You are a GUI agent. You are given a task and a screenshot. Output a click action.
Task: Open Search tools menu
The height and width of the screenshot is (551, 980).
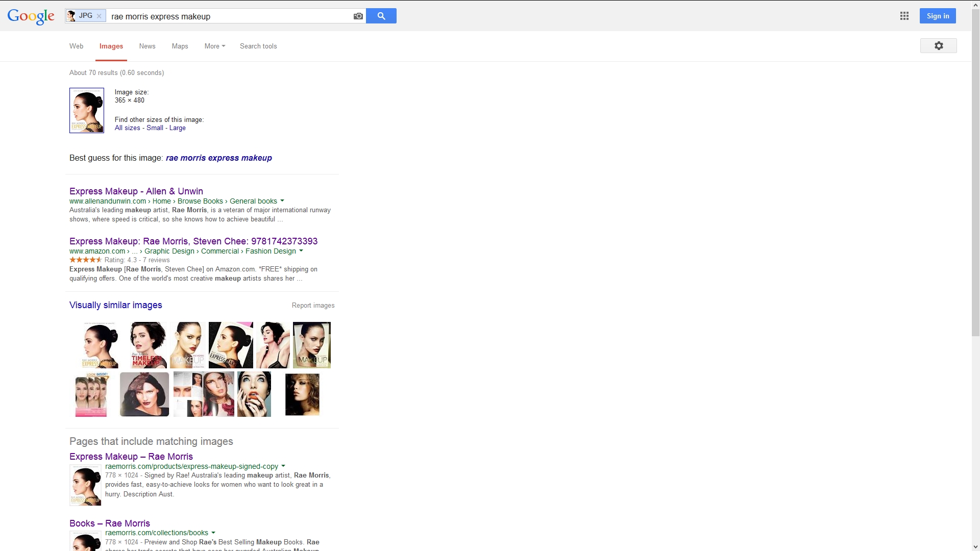pyautogui.click(x=258, y=46)
